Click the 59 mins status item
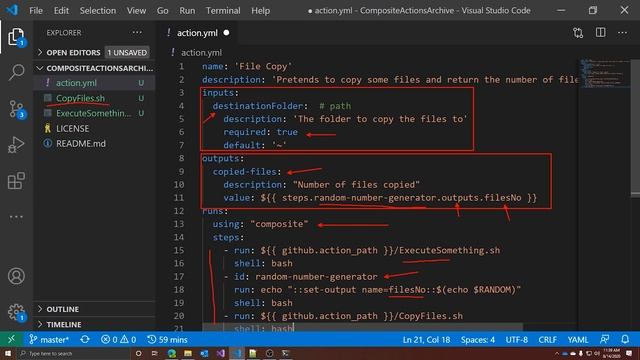 (x=167, y=339)
